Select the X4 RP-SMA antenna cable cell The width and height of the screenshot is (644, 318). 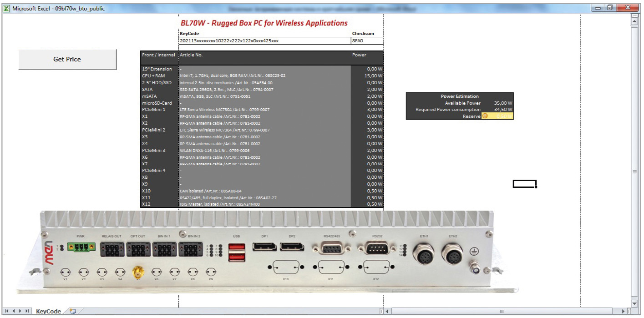tap(264, 144)
